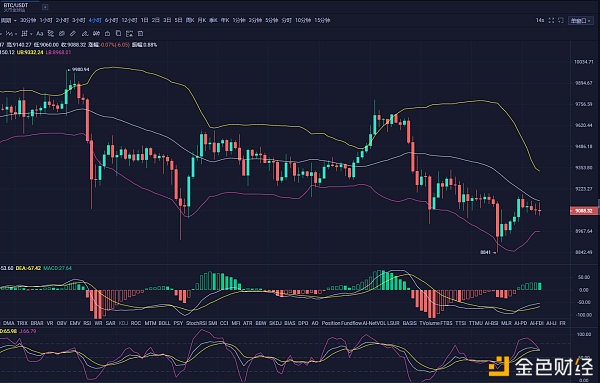
Task: Click the screenshot icon near fullscreen
Action: pyautogui.click(x=561, y=20)
